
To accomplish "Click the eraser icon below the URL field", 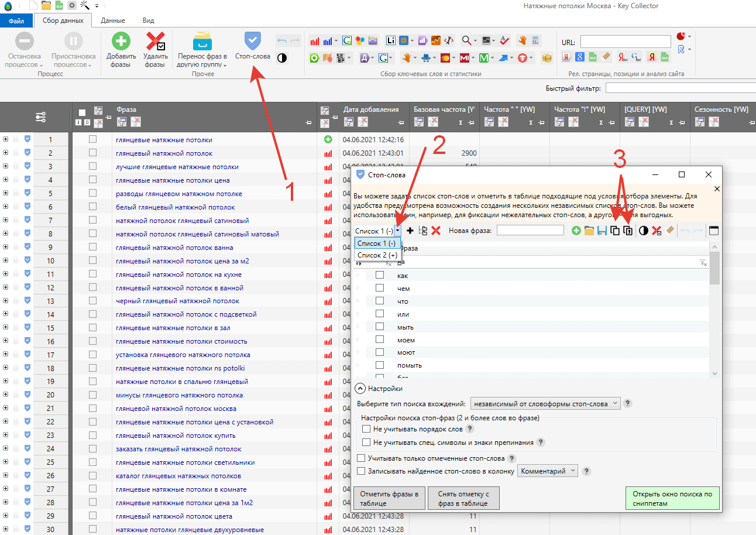I will 606,57.
